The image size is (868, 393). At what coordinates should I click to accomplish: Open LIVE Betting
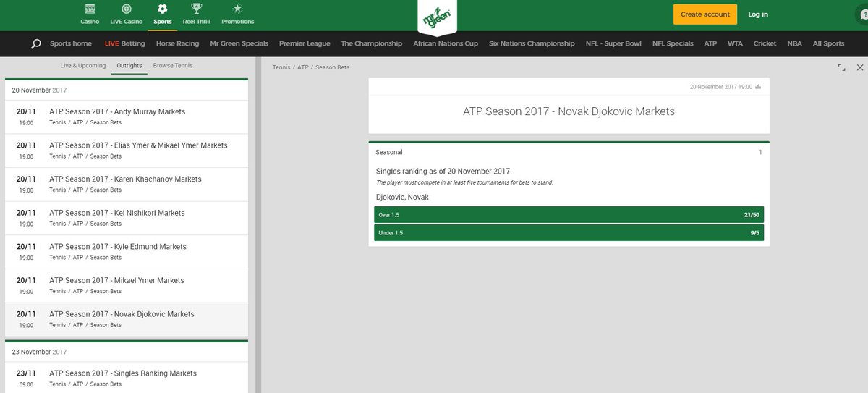click(x=124, y=43)
